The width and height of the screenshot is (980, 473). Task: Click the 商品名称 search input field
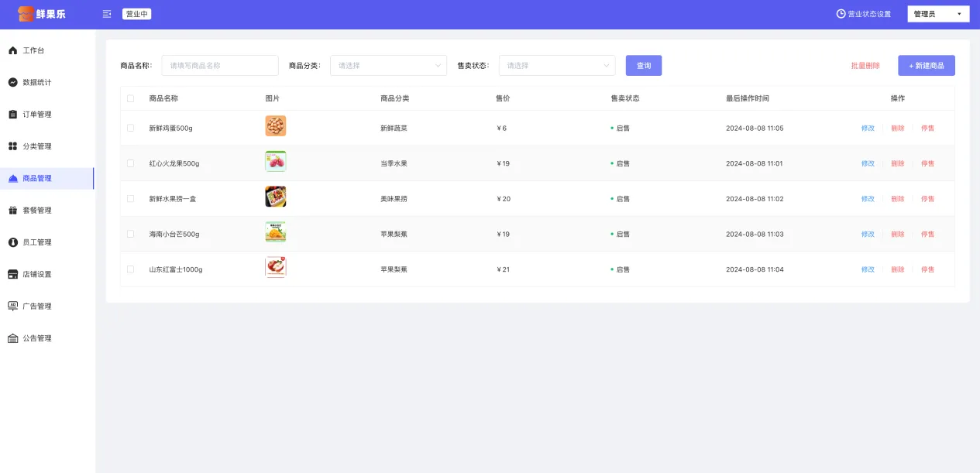click(219, 66)
